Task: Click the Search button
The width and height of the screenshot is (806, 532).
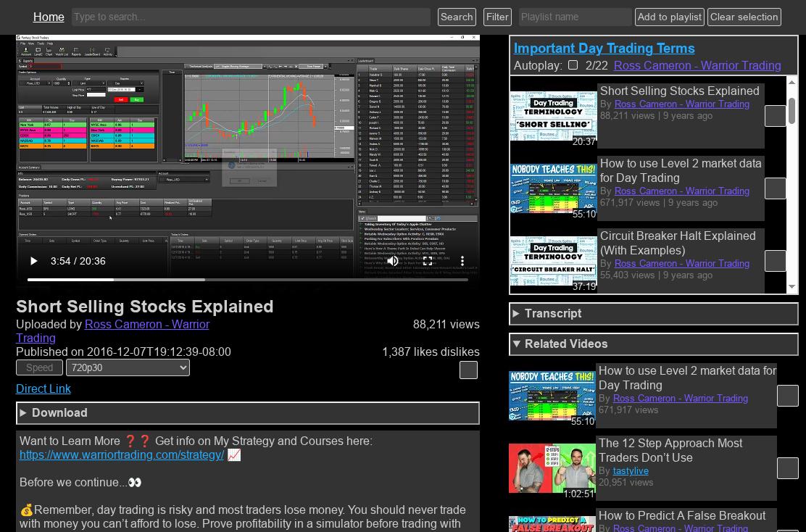Action: (457, 17)
